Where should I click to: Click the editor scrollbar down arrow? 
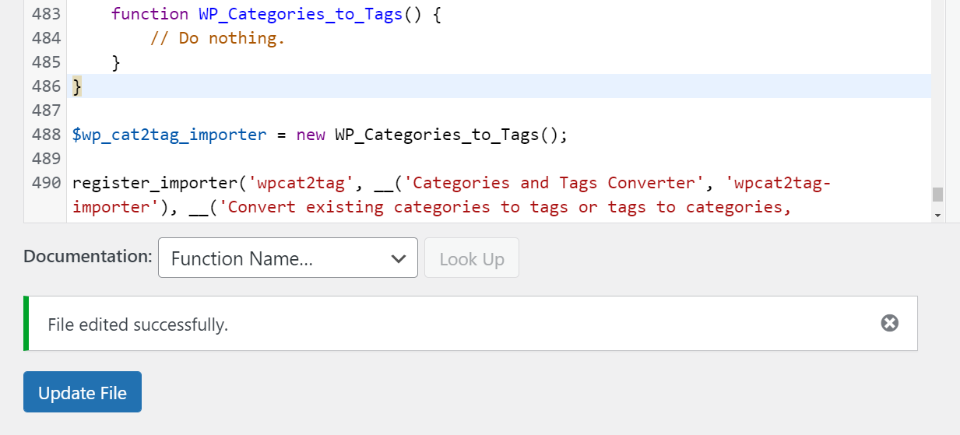[x=937, y=215]
